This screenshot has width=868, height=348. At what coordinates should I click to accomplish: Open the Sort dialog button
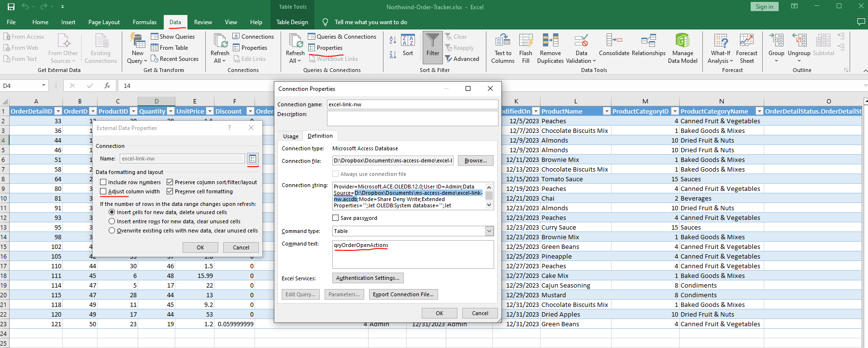pos(408,45)
